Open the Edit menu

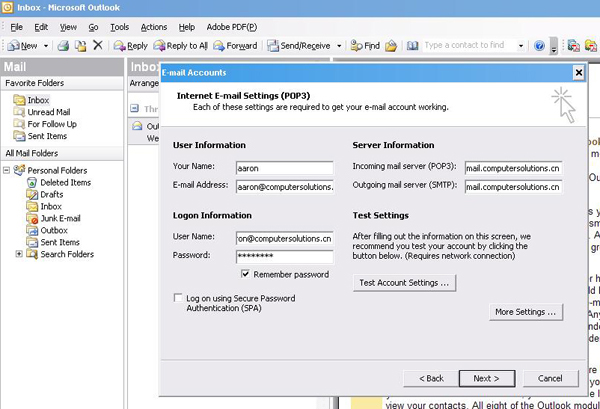click(41, 27)
